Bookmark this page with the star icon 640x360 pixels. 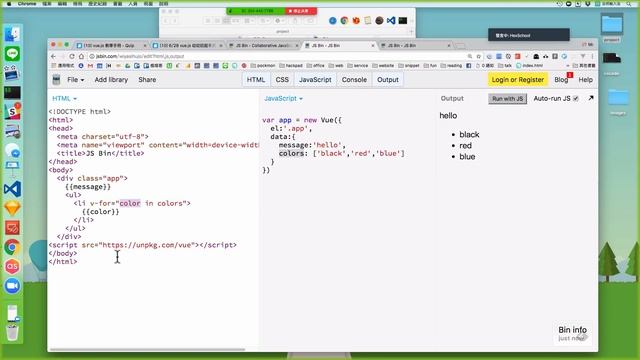tap(479, 56)
